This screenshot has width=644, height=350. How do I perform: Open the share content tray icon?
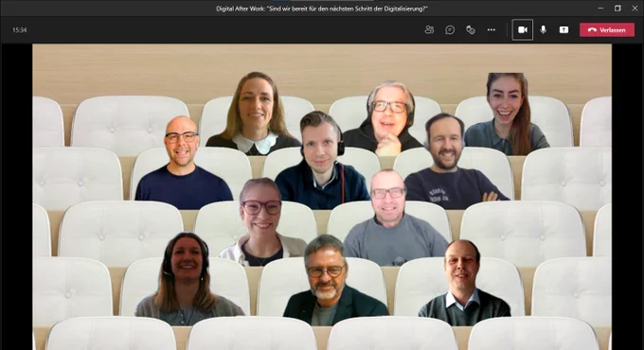(x=563, y=29)
